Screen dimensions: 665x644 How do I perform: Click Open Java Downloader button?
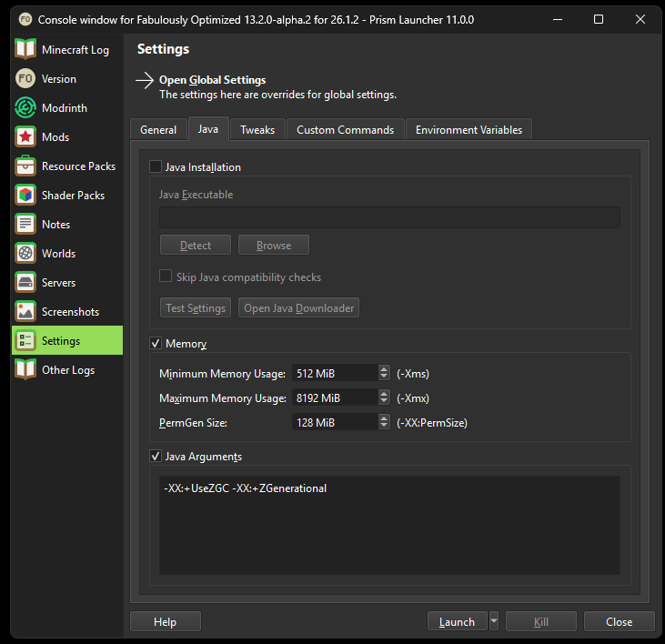click(298, 307)
